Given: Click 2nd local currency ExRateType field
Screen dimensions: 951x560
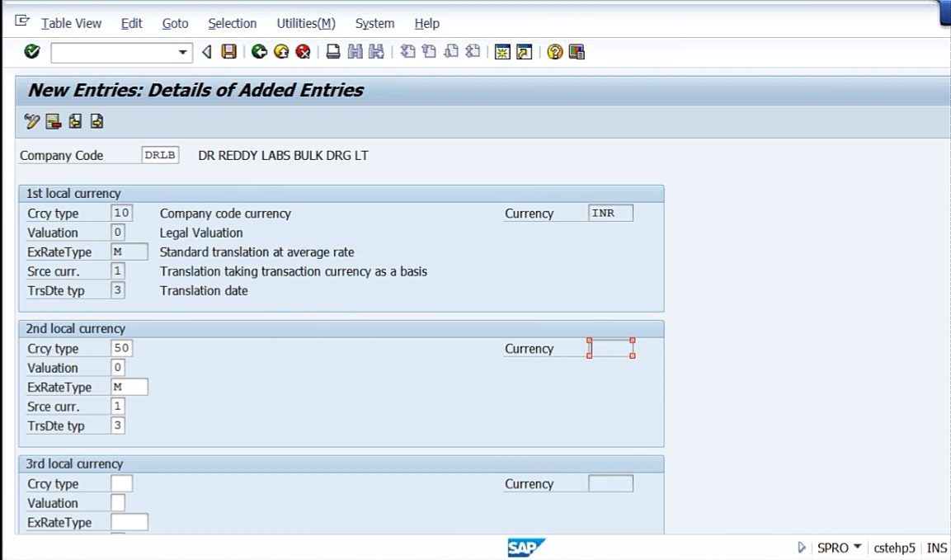Looking at the screenshot, I should tap(129, 387).
